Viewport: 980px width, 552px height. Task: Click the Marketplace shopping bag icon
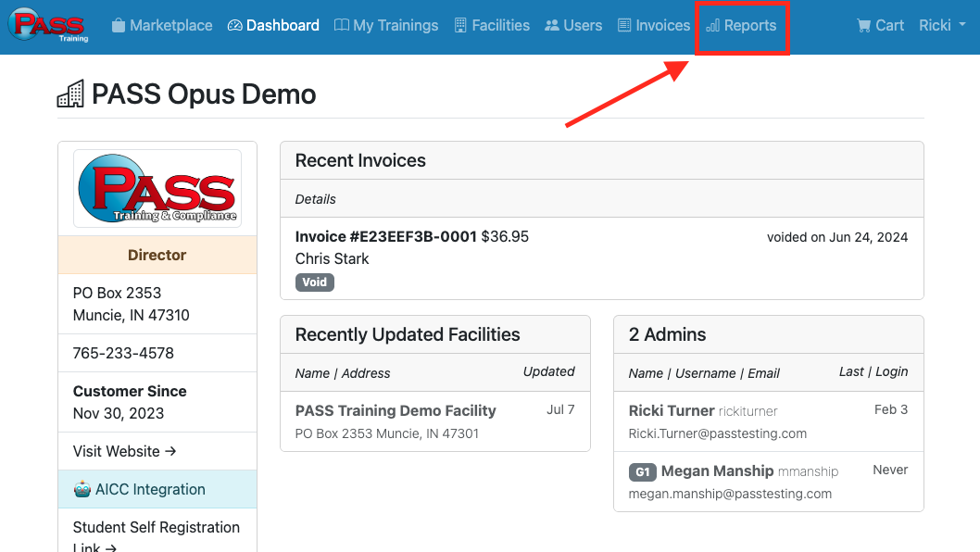(119, 26)
